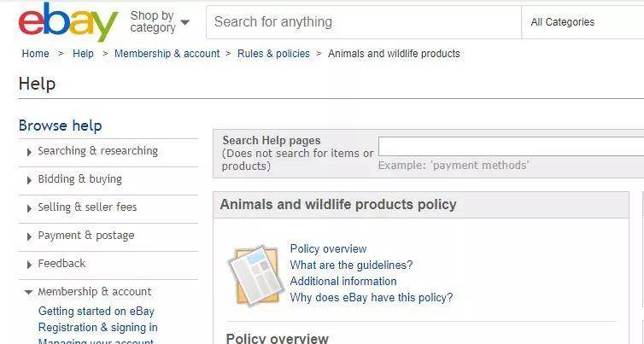
Task: Open What are the guidelines? link
Action: pyautogui.click(x=351, y=265)
